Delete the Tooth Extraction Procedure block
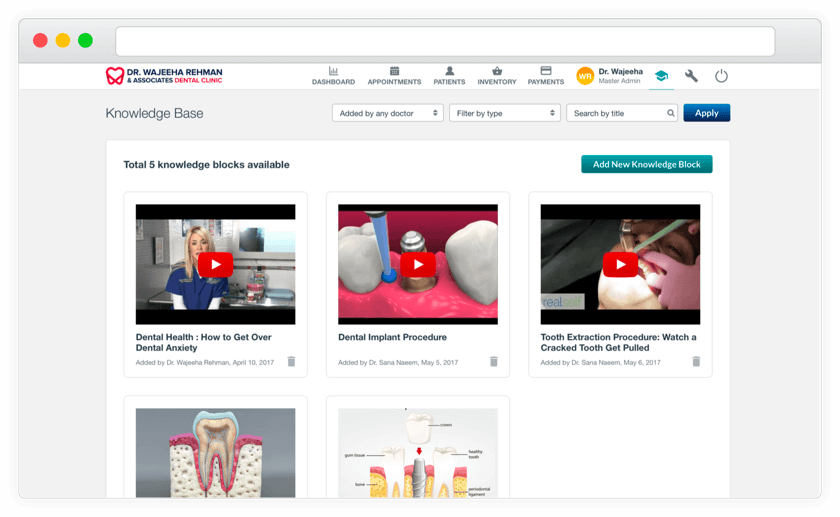 point(696,362)
